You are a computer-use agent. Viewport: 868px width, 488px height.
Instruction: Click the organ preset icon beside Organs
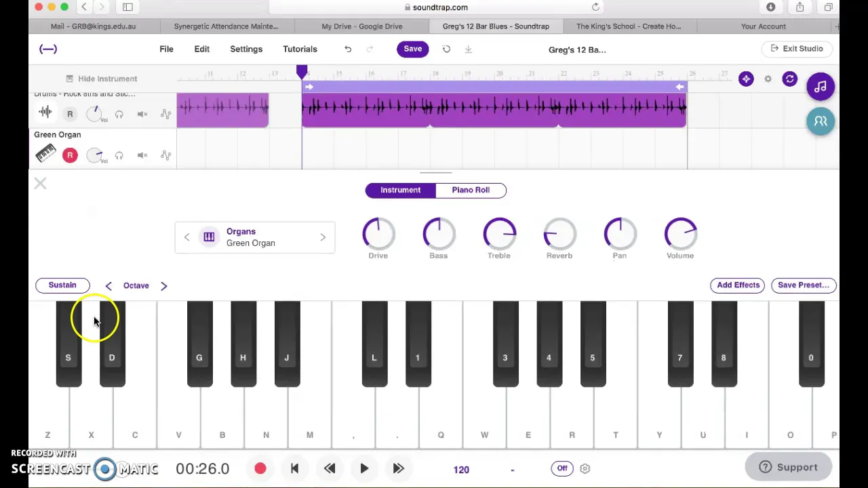coord(209,237)
